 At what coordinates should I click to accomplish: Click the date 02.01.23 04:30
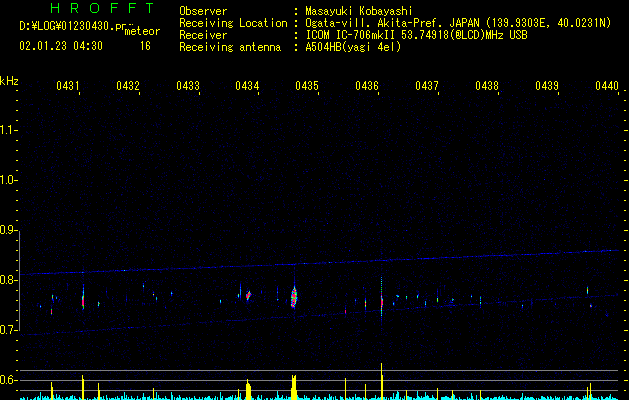click(61, 46)
